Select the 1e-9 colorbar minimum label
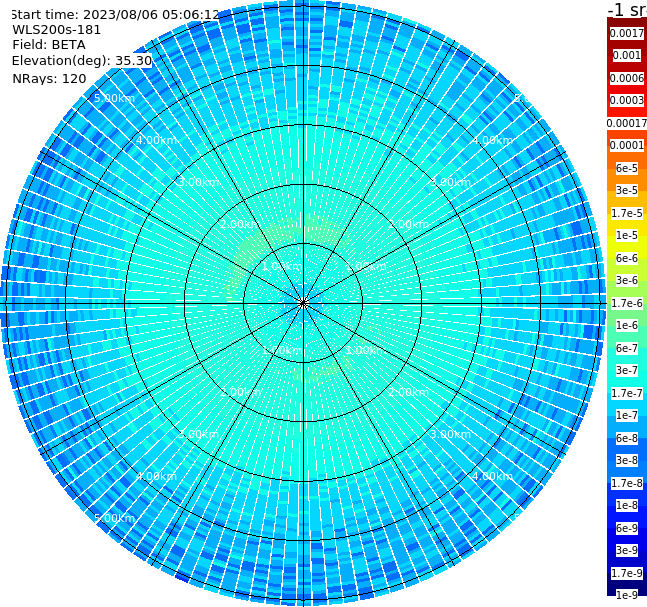 627,595
